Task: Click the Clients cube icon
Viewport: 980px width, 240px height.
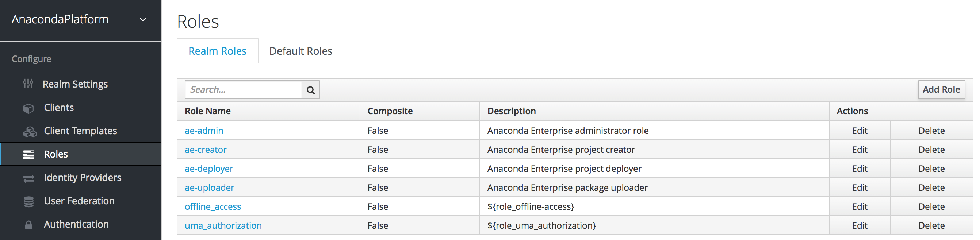Action: 28,108
